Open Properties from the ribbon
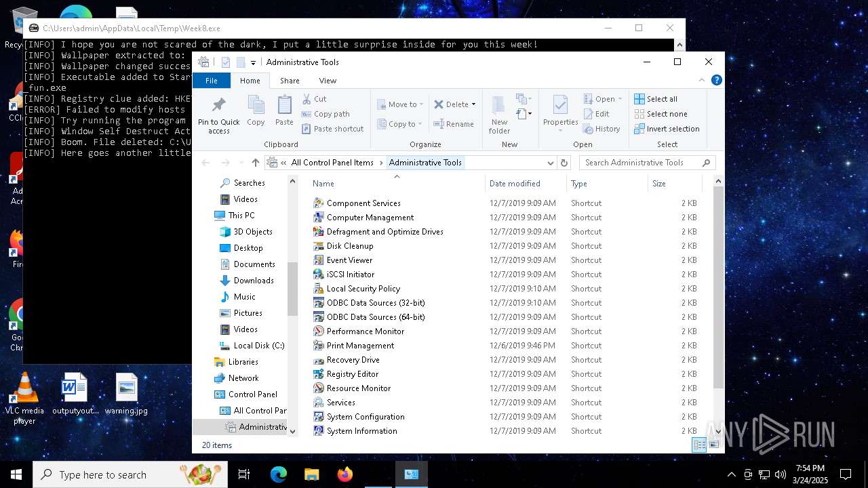 pyautogui.click(x=560, y=113)
